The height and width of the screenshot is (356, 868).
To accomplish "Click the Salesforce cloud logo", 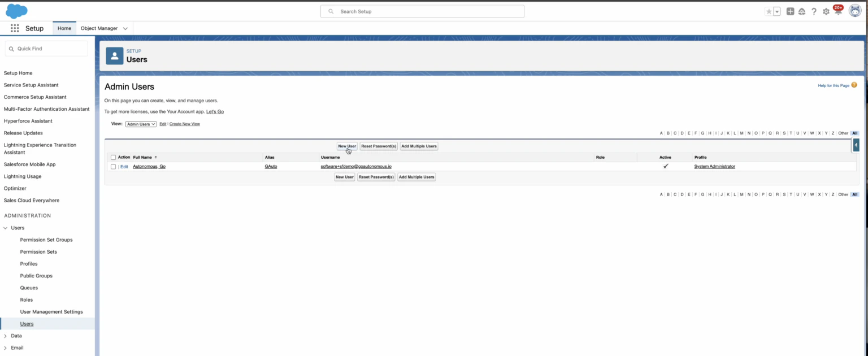I will (16, 11).
